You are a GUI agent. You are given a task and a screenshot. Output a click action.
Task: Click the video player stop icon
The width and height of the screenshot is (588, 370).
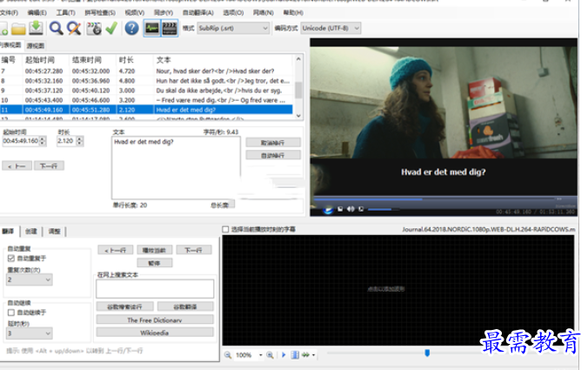tap(340, 209)
